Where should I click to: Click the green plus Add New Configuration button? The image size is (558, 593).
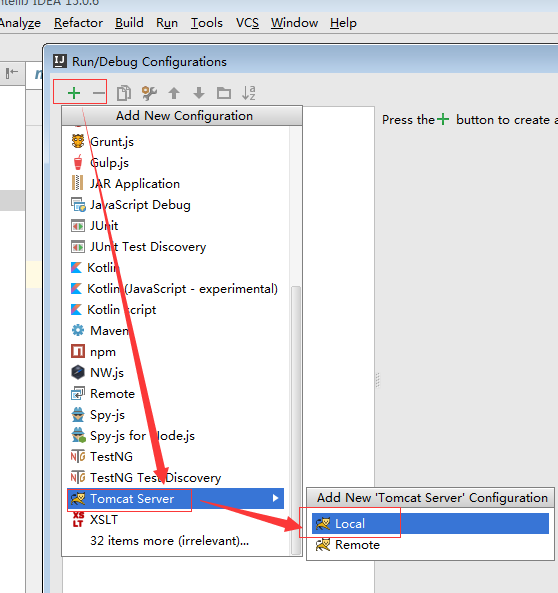click(74, 93)
